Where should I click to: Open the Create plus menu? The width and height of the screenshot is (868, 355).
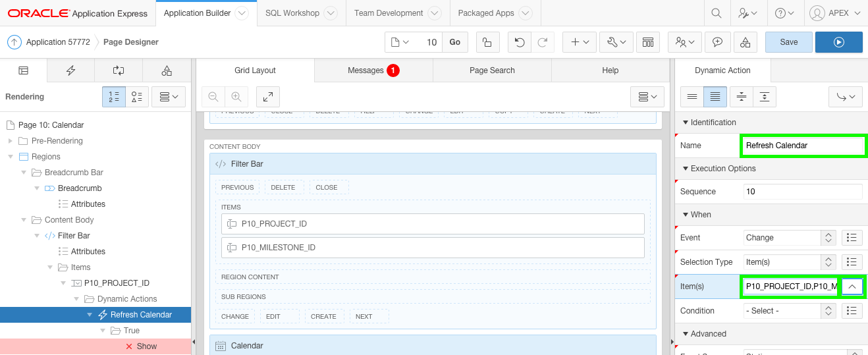[580, 42]
